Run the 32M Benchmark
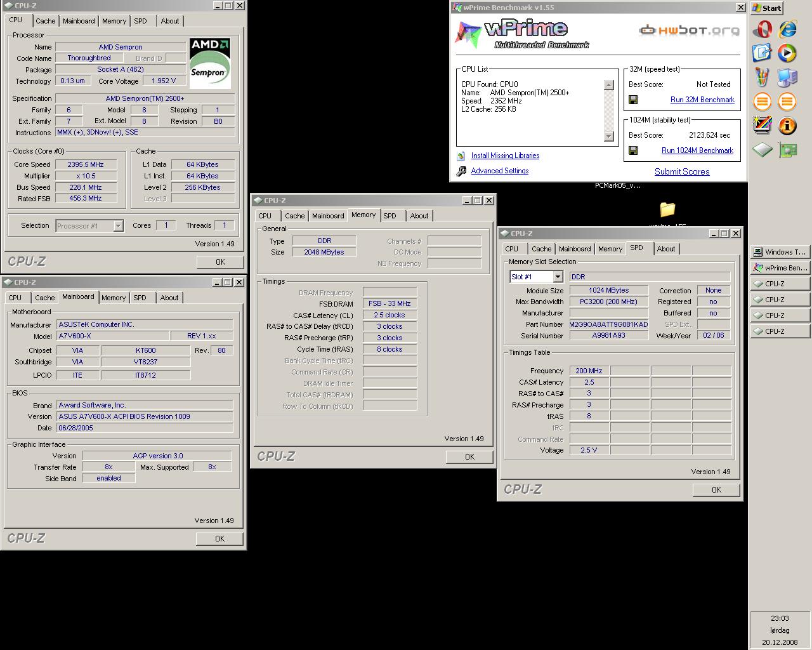 [x=702, y=100]
